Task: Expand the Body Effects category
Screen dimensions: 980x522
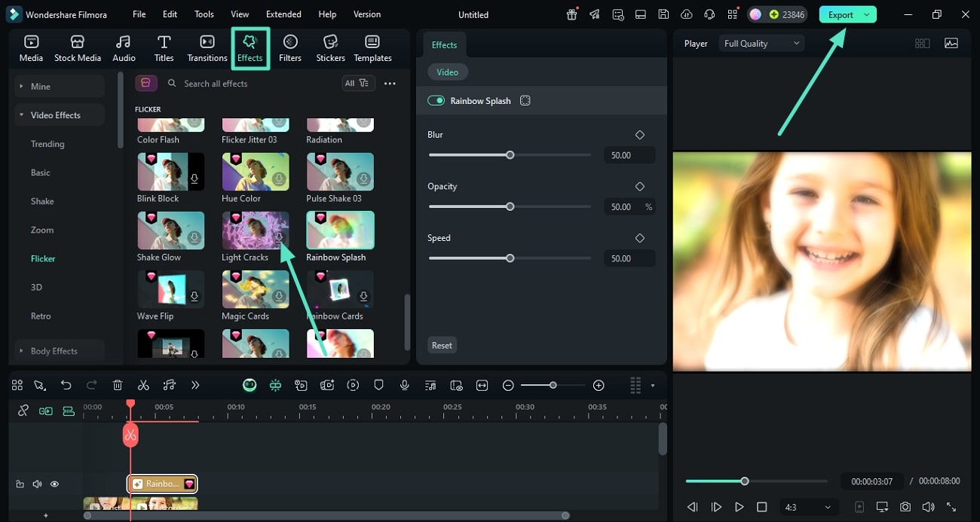Action: (60, 351)
